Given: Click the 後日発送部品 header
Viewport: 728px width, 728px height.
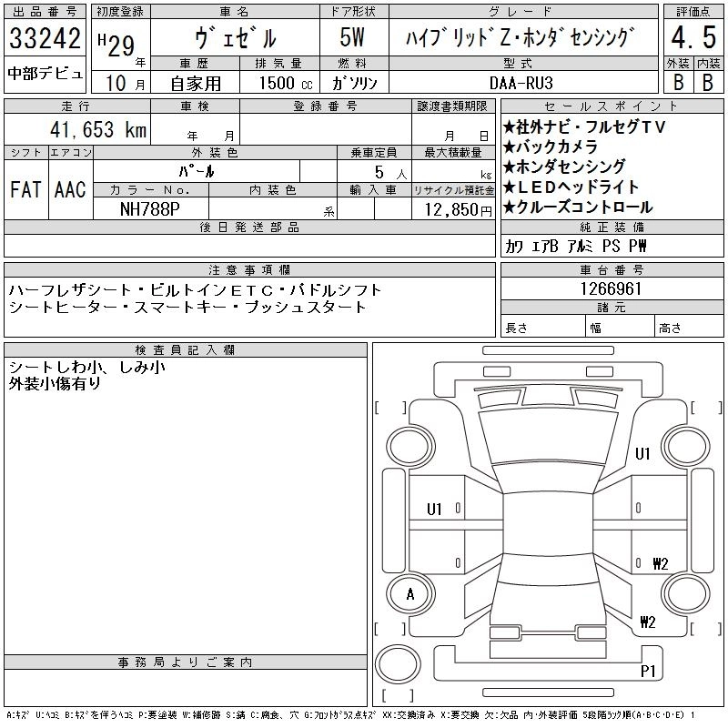Looking at the screenshot, I should point(249,227).
